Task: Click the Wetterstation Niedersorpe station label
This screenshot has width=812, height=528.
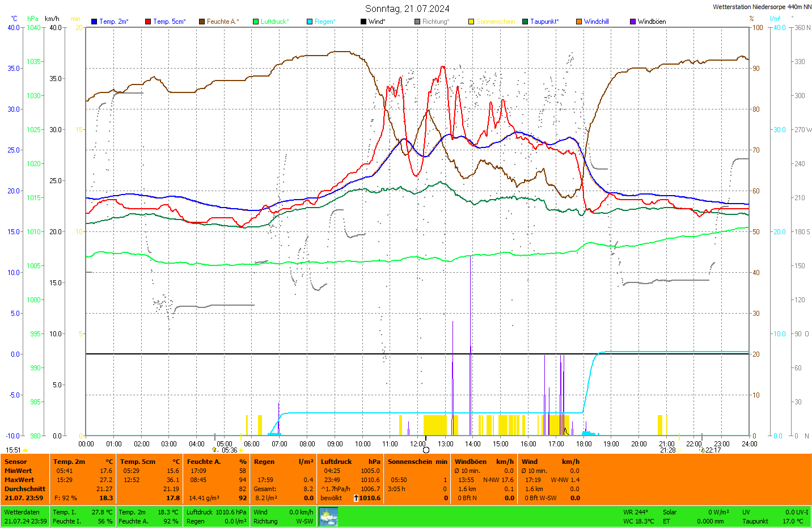Action: tap(762, 7)
